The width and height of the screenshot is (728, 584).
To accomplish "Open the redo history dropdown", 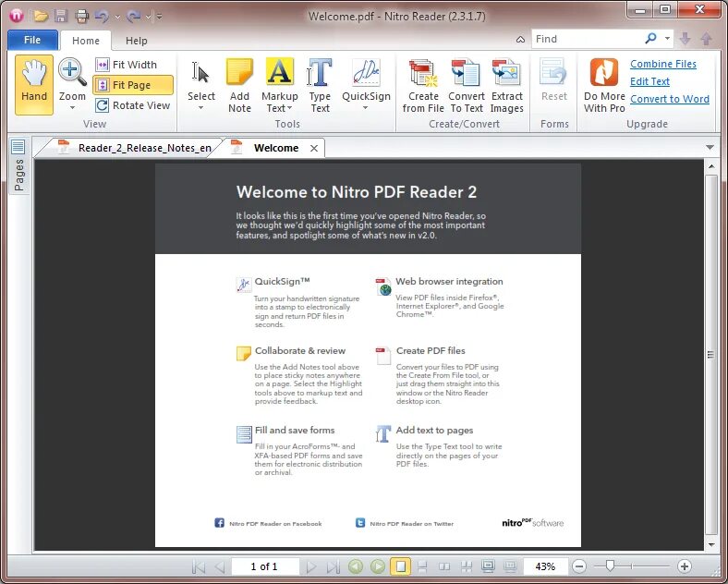I will (148, 17).
